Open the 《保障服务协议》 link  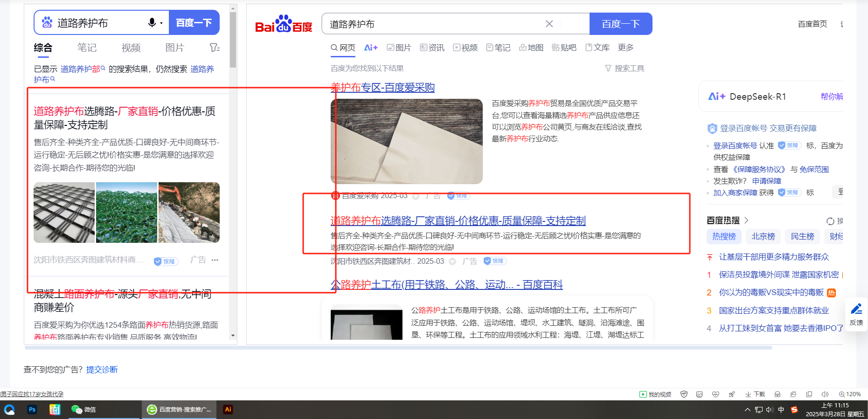point(759,169)
